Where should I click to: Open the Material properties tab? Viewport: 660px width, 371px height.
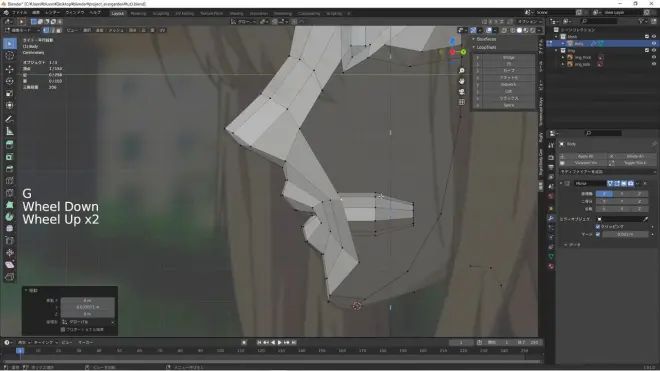551,266
